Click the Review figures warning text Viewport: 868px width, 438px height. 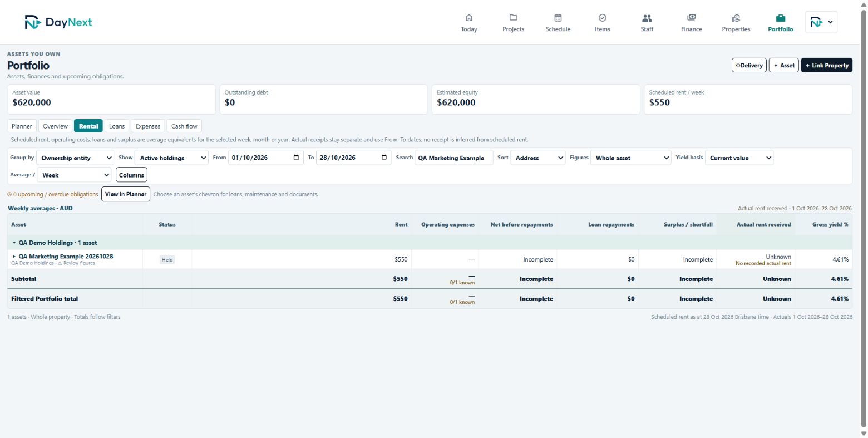point(76,263)
